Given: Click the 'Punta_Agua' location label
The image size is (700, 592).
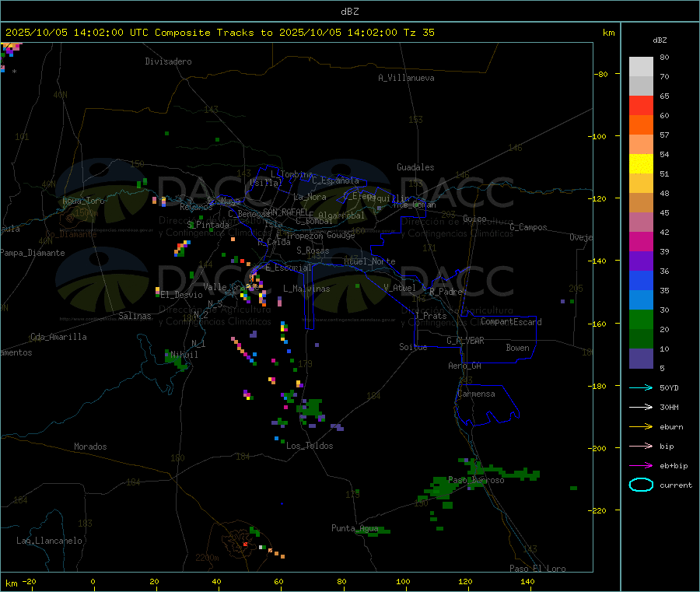Looking at the screenshot, I should pyautogui.click(x=355, y=528).
